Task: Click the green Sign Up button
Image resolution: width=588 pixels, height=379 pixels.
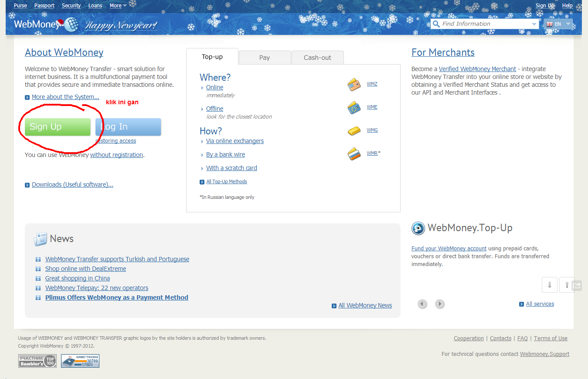Action: click(x=58, y=127)
